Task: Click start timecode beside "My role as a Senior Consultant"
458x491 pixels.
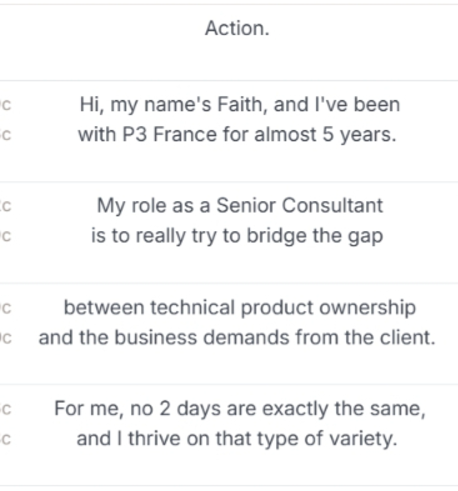Action: pos(6,206)
